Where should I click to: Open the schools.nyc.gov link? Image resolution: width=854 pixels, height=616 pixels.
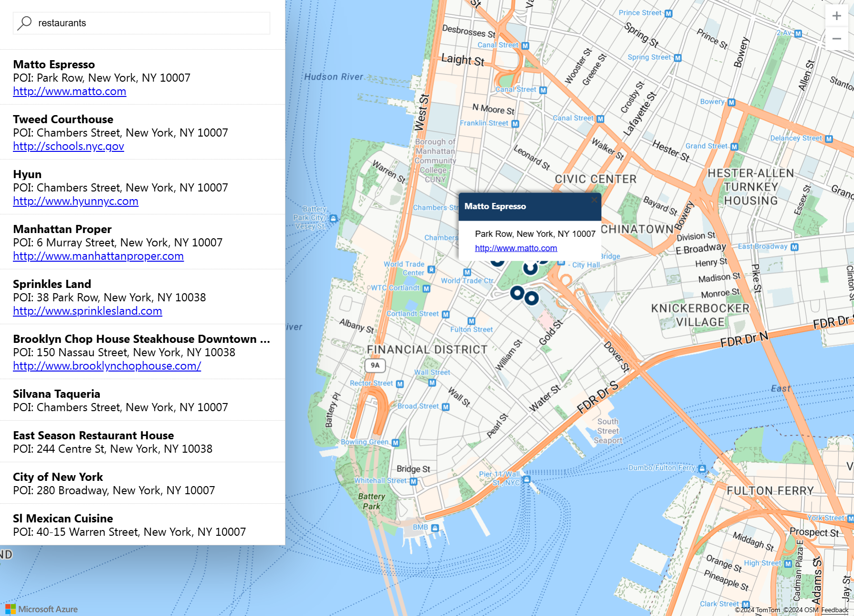click(x=68, y=146)
